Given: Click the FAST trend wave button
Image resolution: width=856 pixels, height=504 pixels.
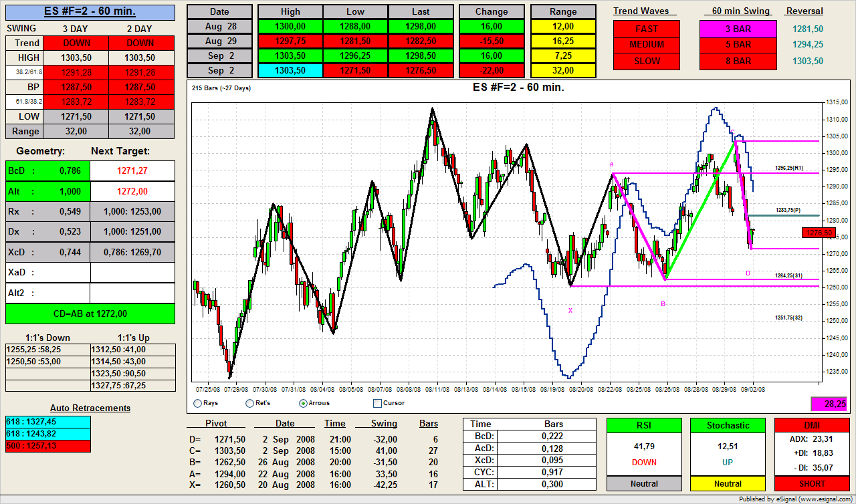Looking at the screenshot, I should pos(646,29).
